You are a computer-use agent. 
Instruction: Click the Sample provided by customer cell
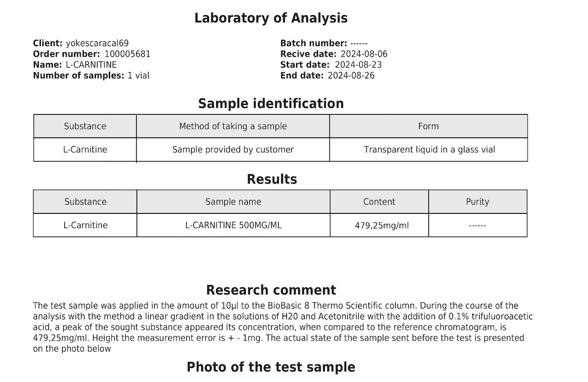(233, 150)
